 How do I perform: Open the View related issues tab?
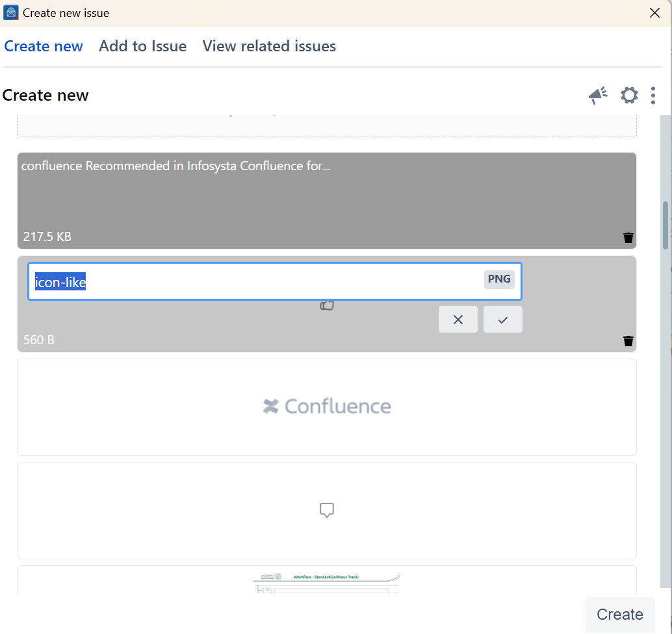pyautogui.click(x=269, y=46)
